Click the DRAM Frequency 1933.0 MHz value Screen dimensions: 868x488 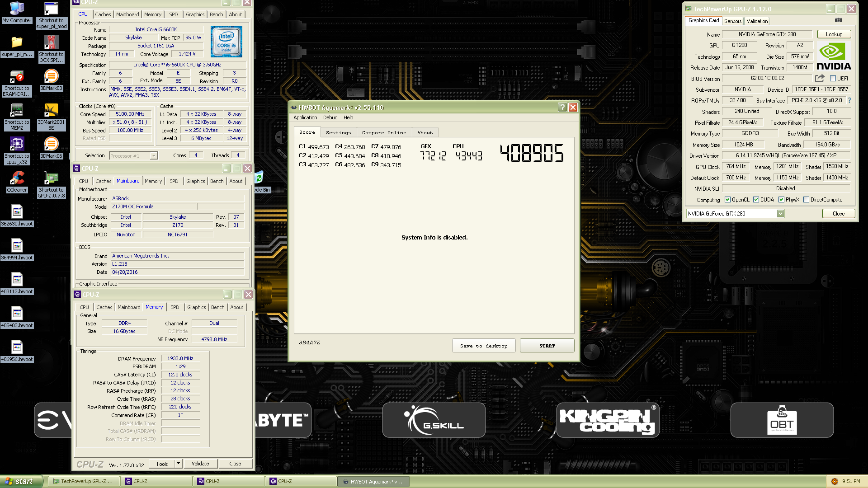180,358
